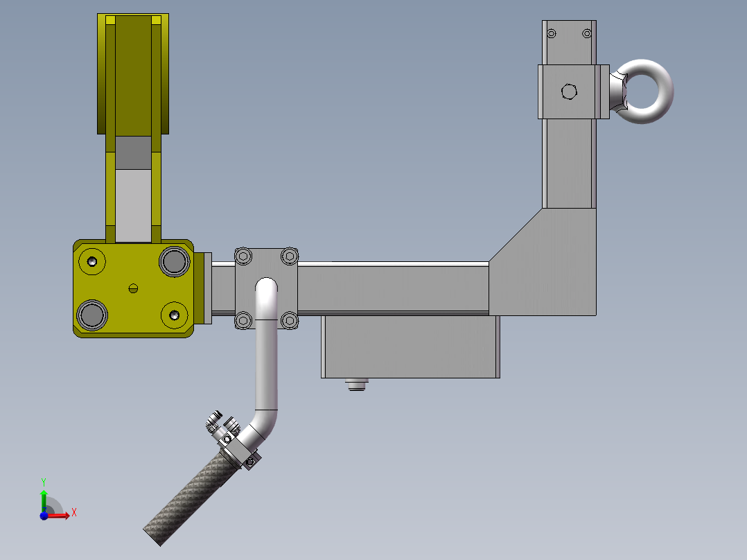Select the large gray pin at plate lower-left
This screenshot has width=747, height=560.
92,315
